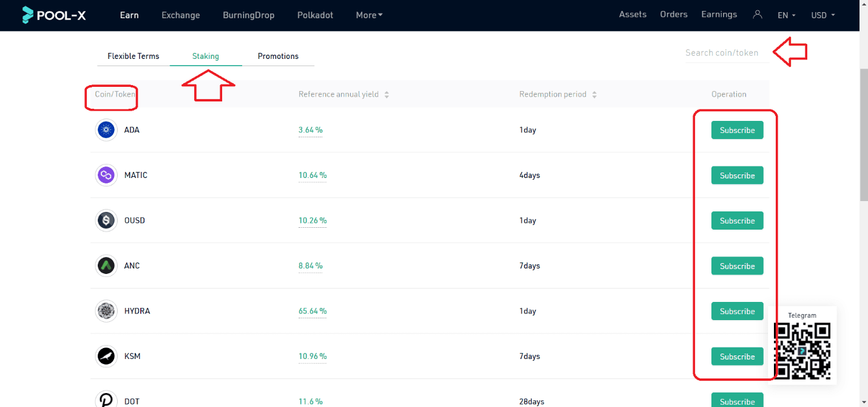Open the Orders page link

(674, 15)
